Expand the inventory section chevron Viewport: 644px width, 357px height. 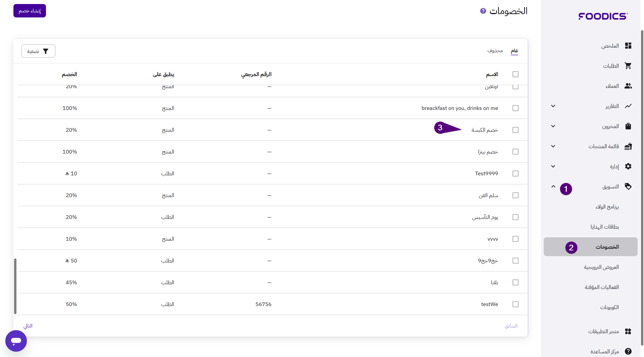(x=553, y=126)
